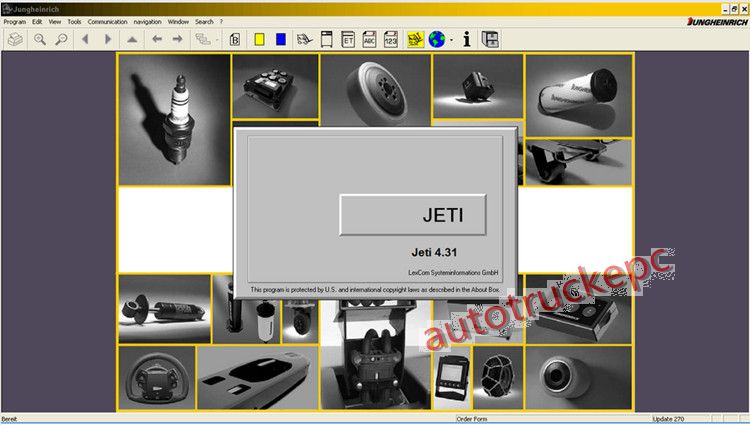Click the Back arrow icon
The width and height of the screenshot is (750, 425).
click(x=157, y=39)
